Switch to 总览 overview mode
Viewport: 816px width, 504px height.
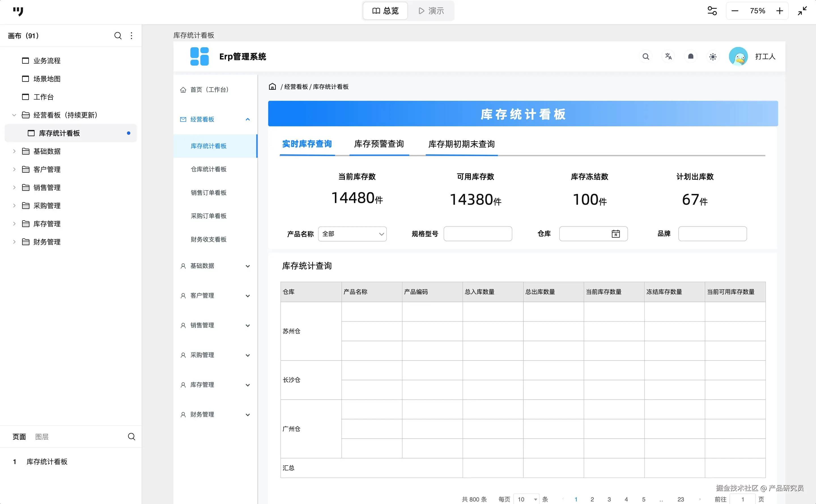click(x=385, y=11)
